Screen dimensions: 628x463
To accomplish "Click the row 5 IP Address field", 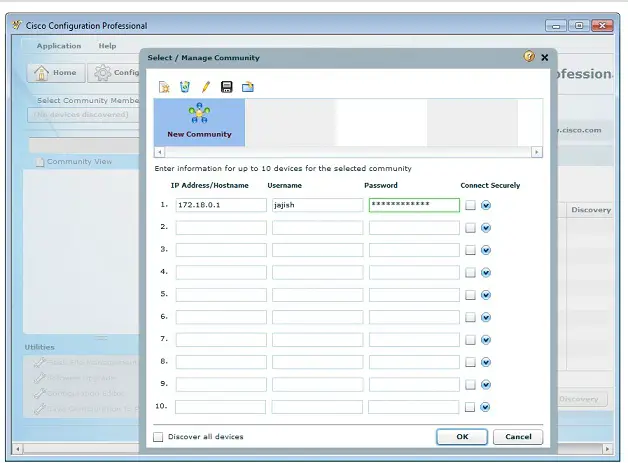I will [x=221, y=295].
